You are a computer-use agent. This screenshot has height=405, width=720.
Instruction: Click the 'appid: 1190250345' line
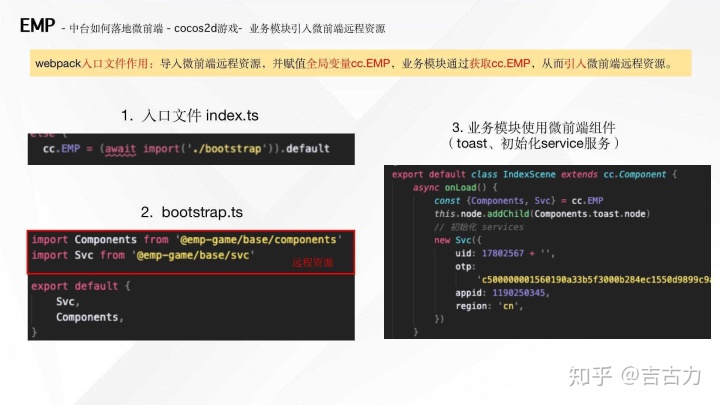click(x=502, y=292)
